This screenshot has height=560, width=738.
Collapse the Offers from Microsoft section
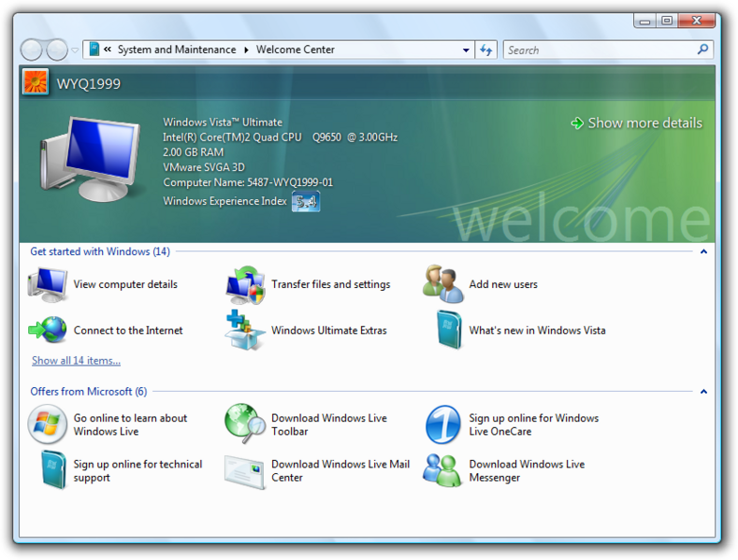point(703,392)
